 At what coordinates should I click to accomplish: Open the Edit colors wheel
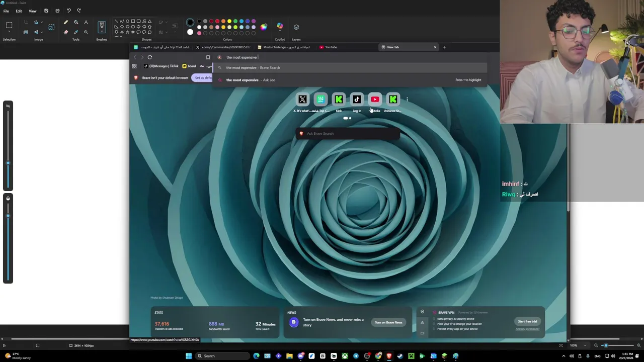coord(264,27)
